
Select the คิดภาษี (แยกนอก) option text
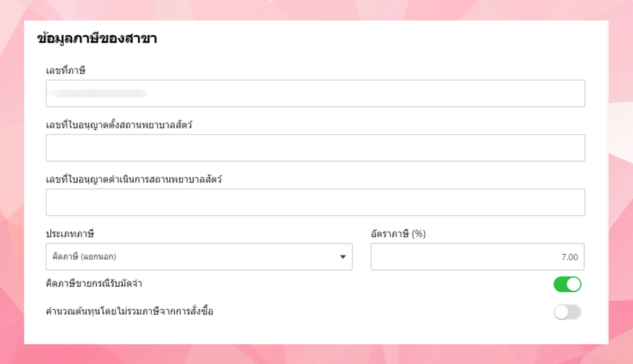click(85, 257)
